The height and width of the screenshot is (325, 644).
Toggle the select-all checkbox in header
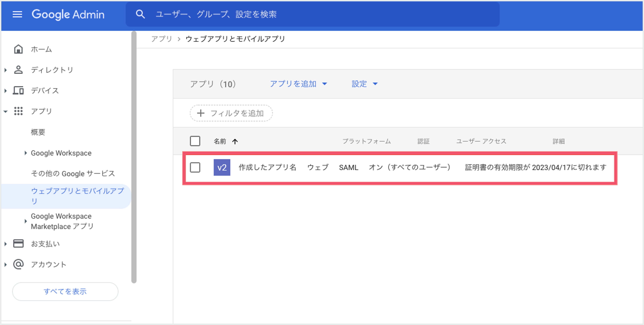coord(195,141)
